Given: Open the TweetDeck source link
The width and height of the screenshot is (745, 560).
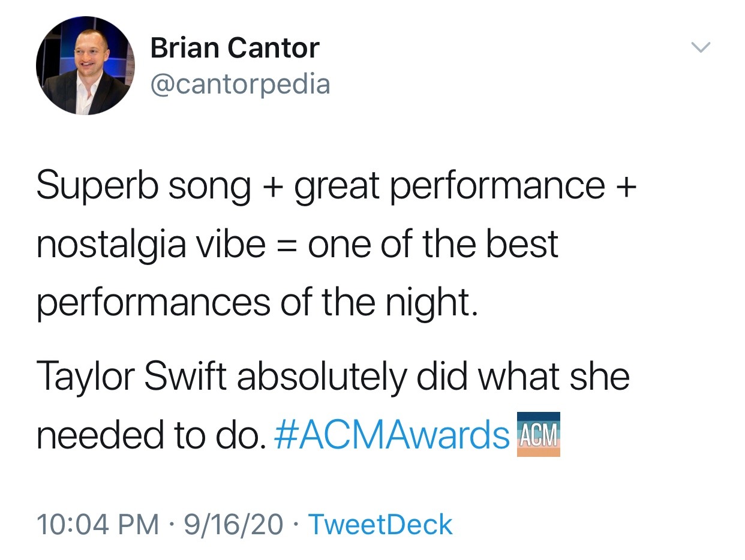Looking at the screenshot, I should [x=380, y=524].
